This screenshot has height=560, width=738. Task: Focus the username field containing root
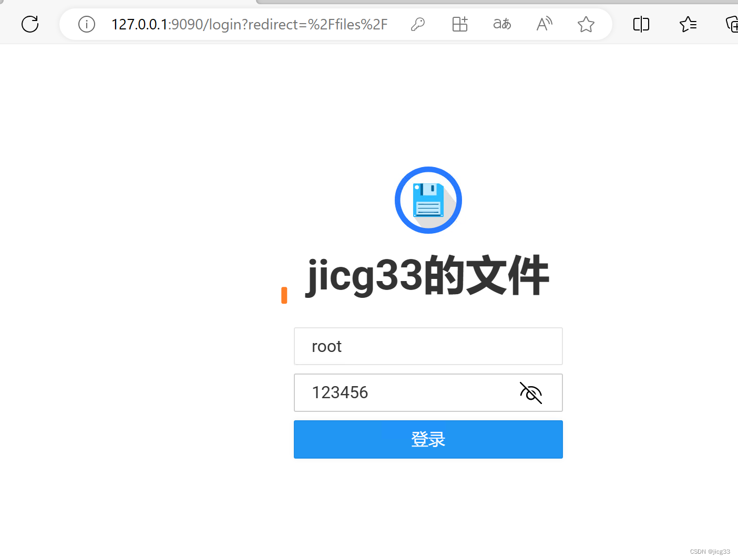coord(428,346)
